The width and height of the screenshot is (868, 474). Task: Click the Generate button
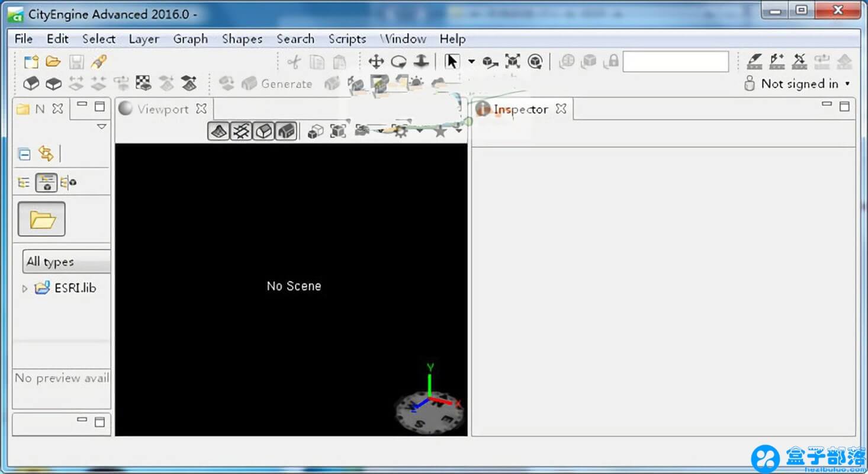277,84
